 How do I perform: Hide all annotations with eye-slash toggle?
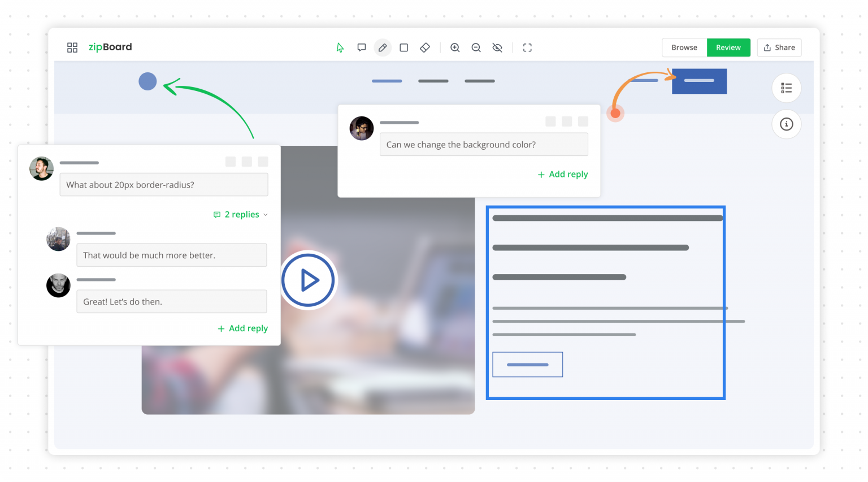coord(497,47)
